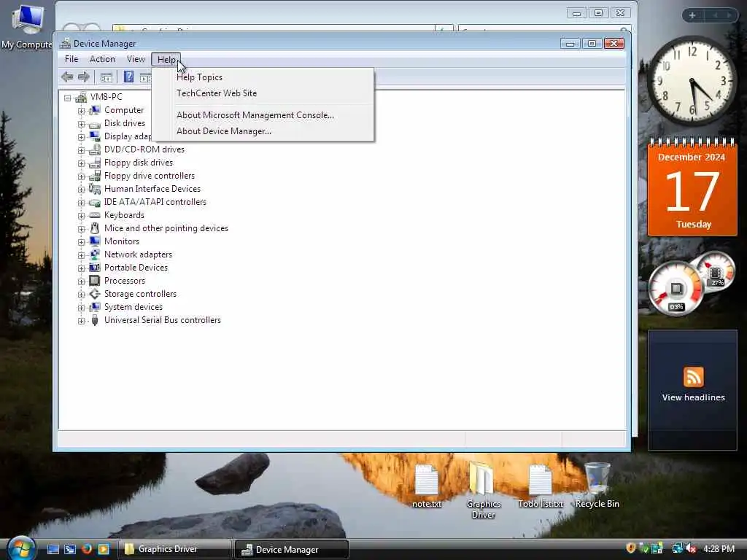Click the December 2024 calendar gadget
Screen dimensions: 747x560
tap(692, 187)
